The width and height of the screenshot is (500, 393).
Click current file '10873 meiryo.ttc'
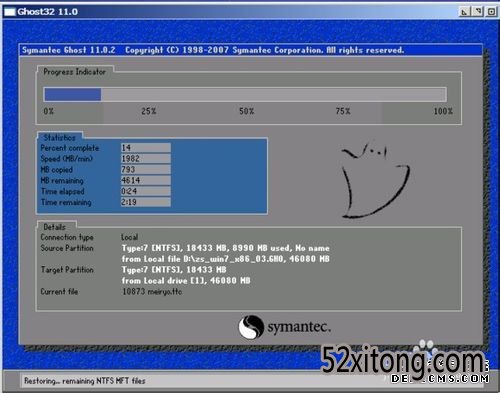152,292
